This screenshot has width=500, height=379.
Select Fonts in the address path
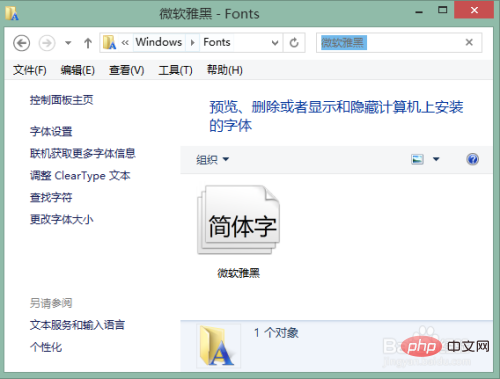point(217,42)
